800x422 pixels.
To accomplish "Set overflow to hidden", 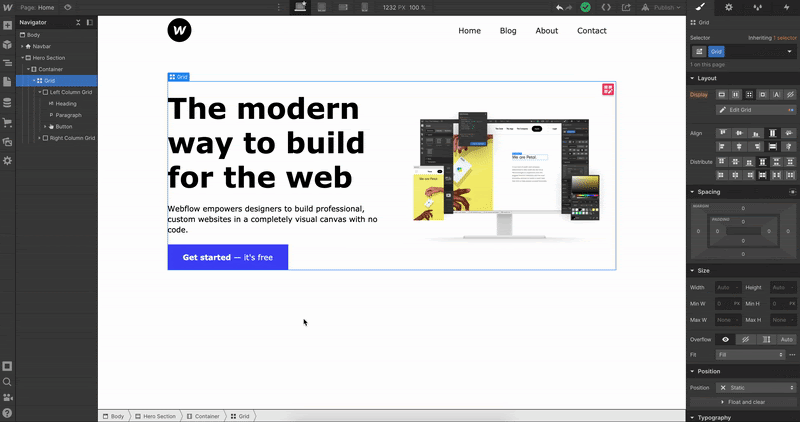I will (745, 339).
